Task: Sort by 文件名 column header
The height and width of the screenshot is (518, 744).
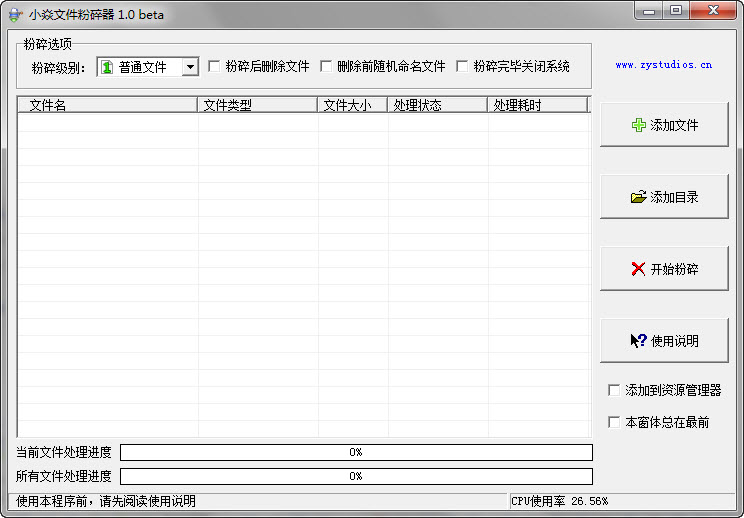Action: tap(108, 105)
